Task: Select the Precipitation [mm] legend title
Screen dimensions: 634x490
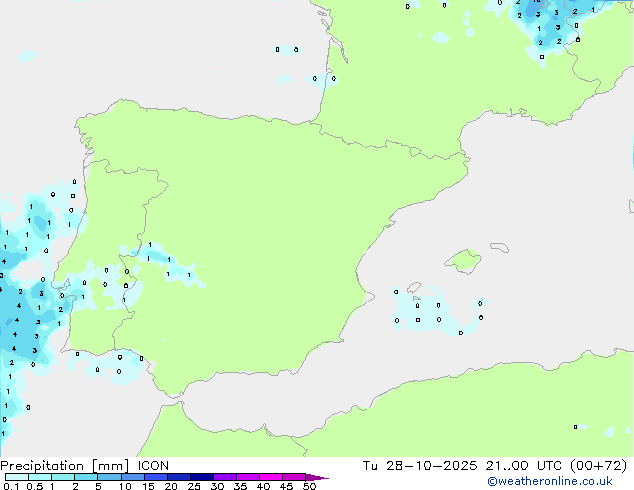Action: coord(62,465)
